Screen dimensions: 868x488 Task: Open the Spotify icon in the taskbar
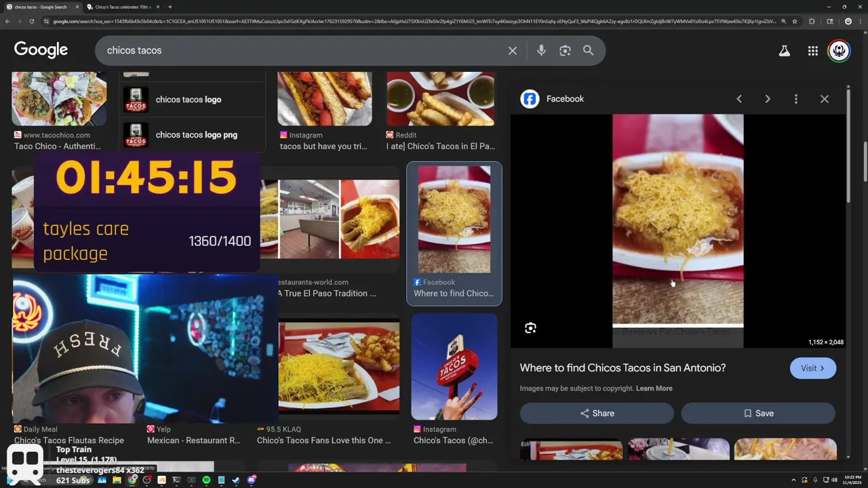click(x=206, y=481)
